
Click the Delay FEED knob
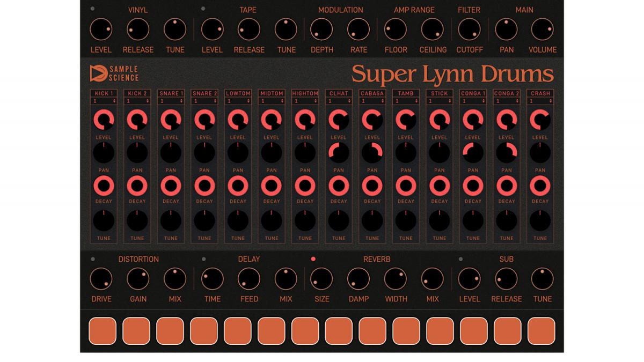(x=249, y=279)
